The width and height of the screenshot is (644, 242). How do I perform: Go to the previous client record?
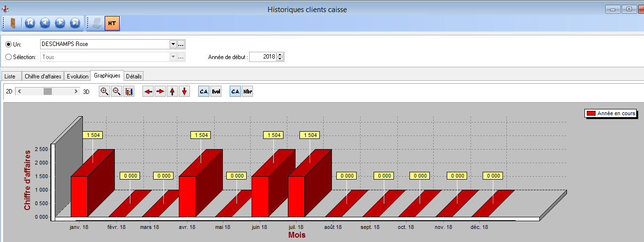pos(45,23)
